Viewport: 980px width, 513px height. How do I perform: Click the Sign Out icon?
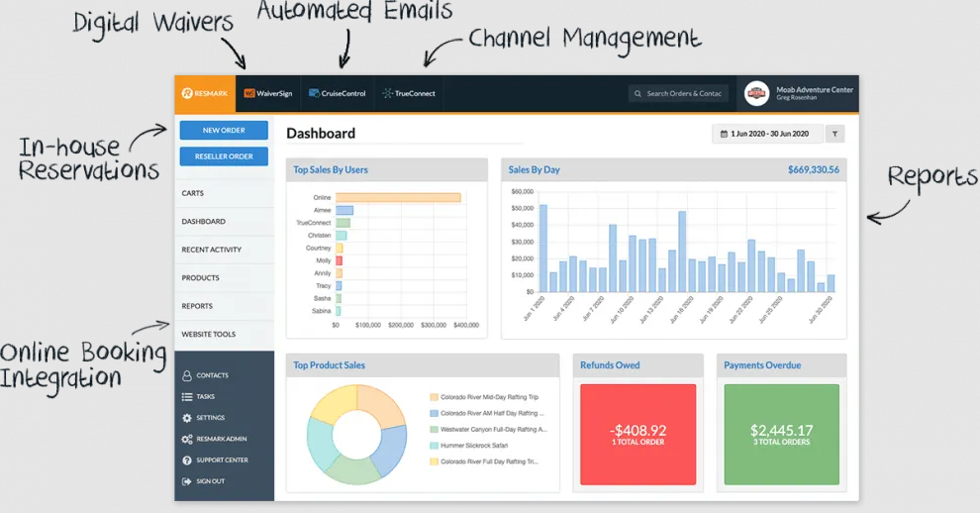tap(187, 481)
